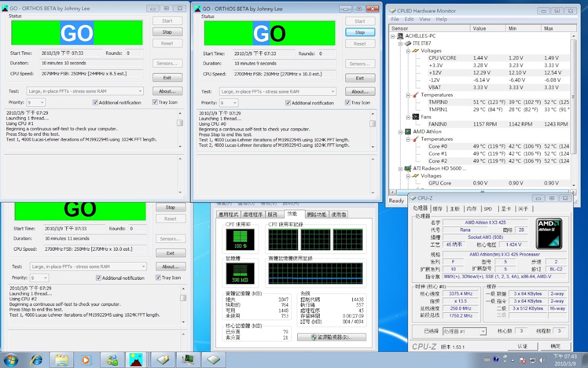Collapse the ACHILLES-PC tree node
The image size is (588, 368).
tap(393, 36)
